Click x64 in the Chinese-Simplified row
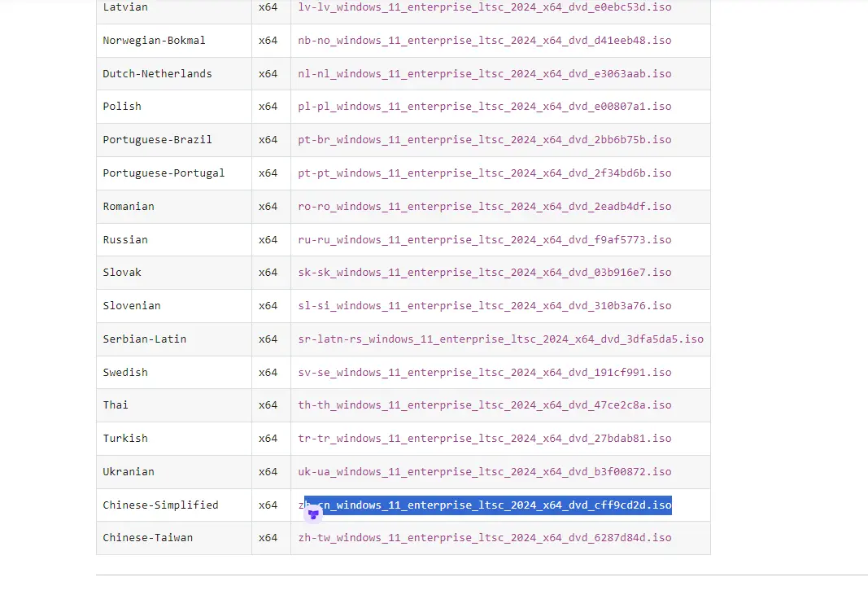 coord(268,505)
